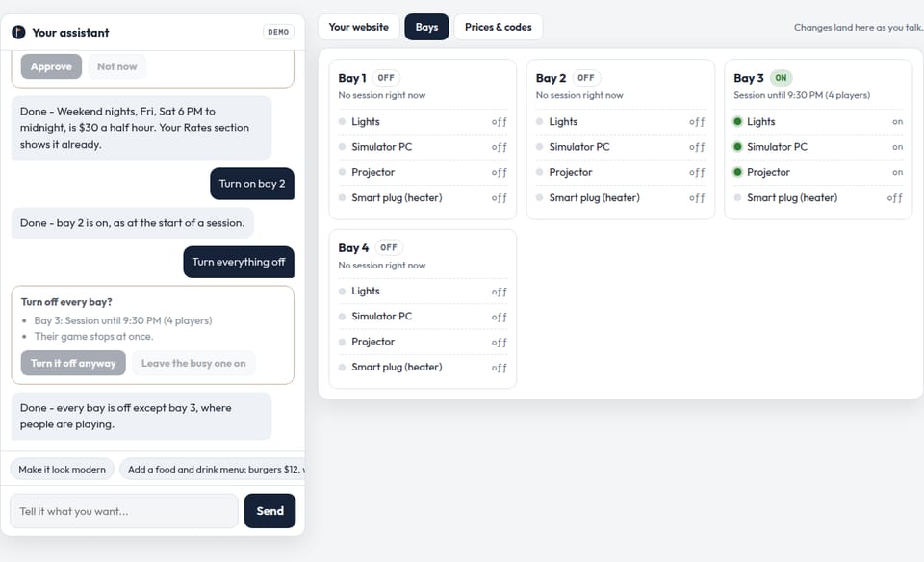The width and height of the screenshot is (924, 562).
Task: Click the assistant logo icon
Action: 19,33
